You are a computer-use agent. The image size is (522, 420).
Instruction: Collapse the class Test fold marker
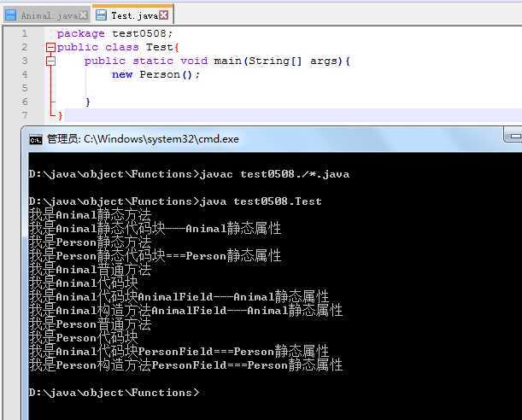[x=50, y=47]
